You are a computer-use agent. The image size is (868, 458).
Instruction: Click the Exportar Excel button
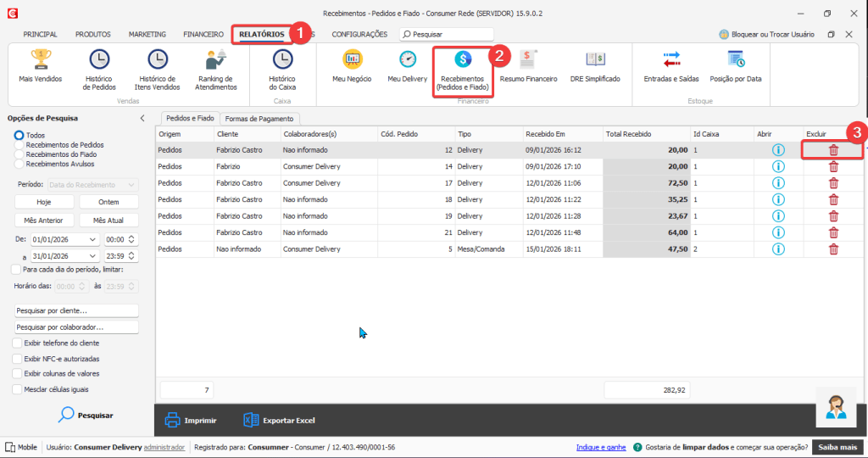279,420
